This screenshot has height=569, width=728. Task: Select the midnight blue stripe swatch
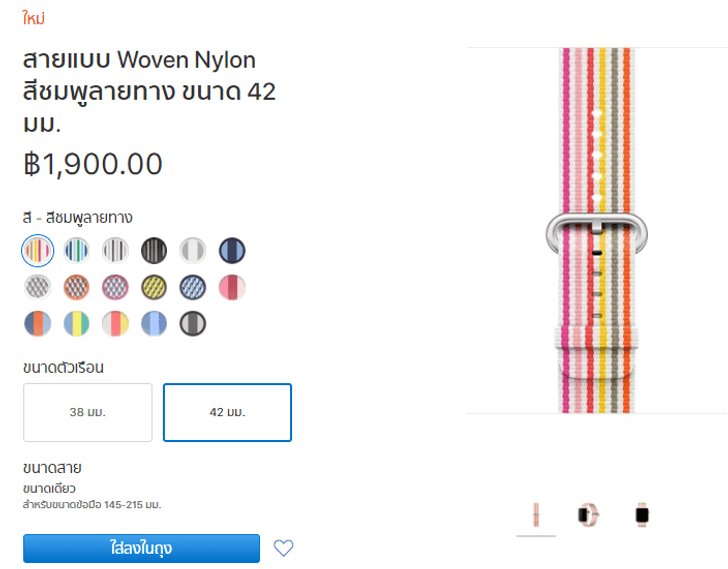coord(232,251)
